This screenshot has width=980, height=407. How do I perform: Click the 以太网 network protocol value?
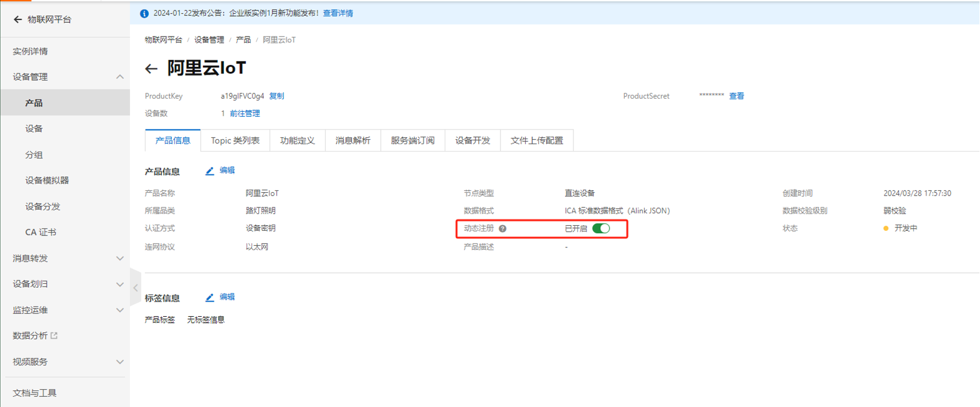[257, 247]
